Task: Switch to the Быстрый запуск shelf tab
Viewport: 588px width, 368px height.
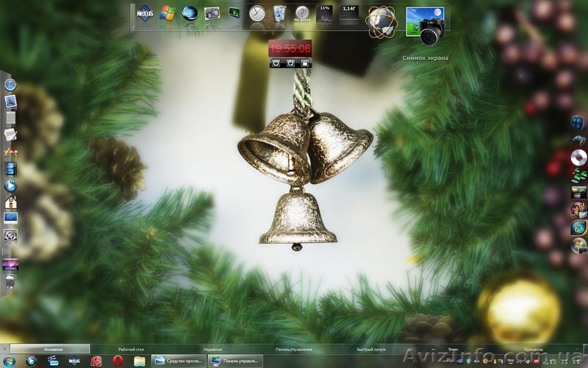Action: [x=371, y=349]
